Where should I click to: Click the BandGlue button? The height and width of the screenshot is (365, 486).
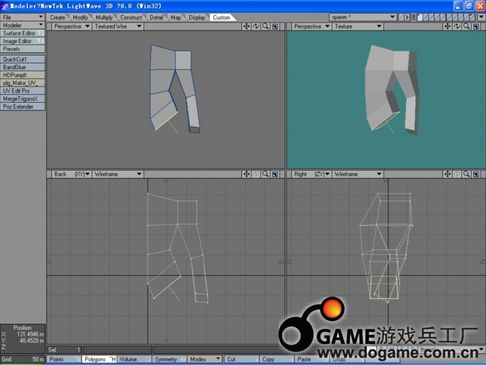[x=22, y=67]
